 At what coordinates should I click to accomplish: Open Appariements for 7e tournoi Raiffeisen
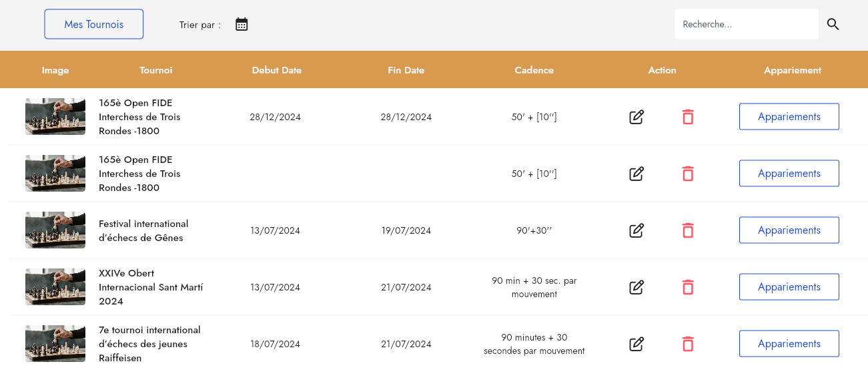tap(789, 344)
